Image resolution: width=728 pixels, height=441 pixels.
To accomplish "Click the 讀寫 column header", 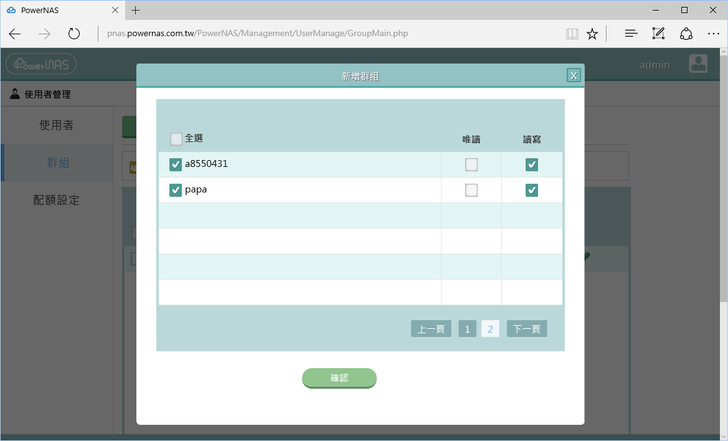I will (532, 139).
